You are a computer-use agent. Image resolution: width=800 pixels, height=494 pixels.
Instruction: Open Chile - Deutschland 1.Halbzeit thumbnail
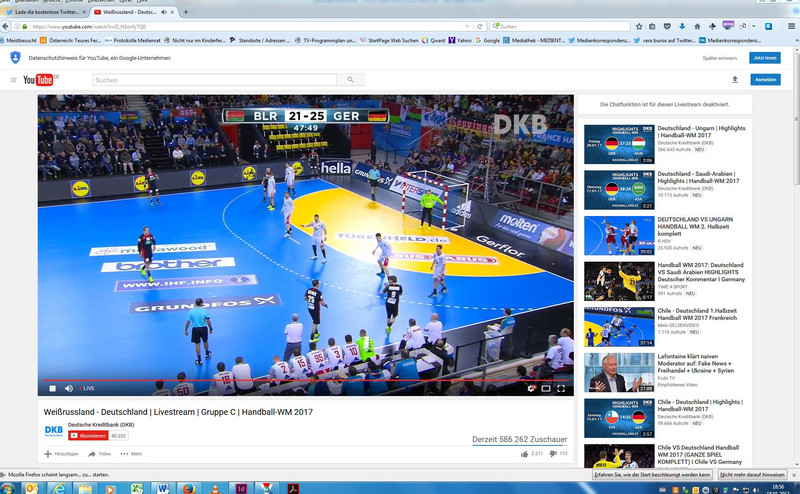[619, 327]
